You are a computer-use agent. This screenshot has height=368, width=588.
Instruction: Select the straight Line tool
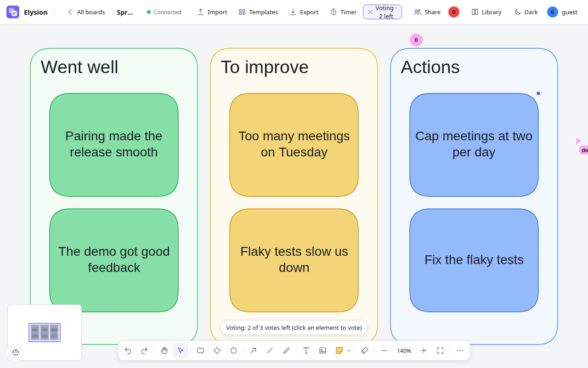click(x=270, y=351)
